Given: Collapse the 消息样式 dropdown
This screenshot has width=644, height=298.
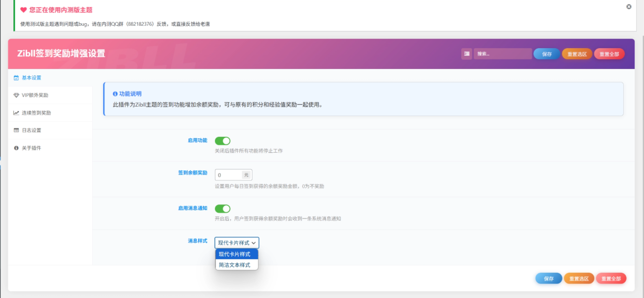Looking at the screenshot, I should click(x=237, y=243).
